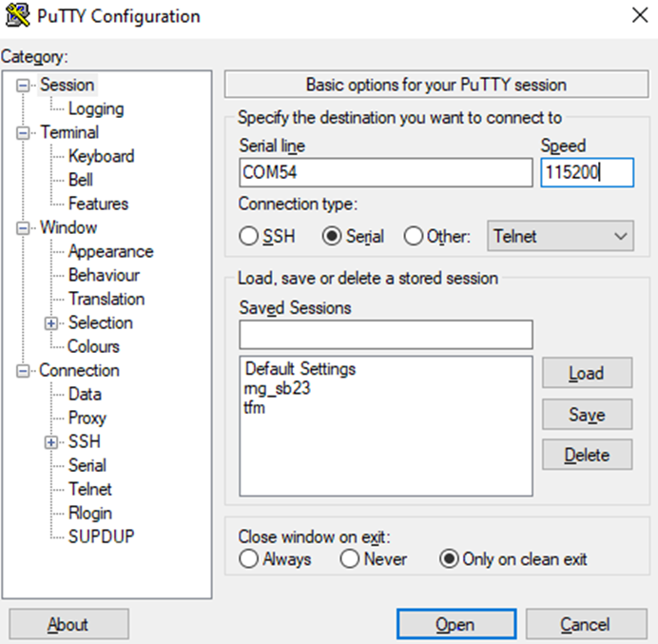Open Window category
The height and width of the screenshot is (644, 658).
(x=68, y=227)
